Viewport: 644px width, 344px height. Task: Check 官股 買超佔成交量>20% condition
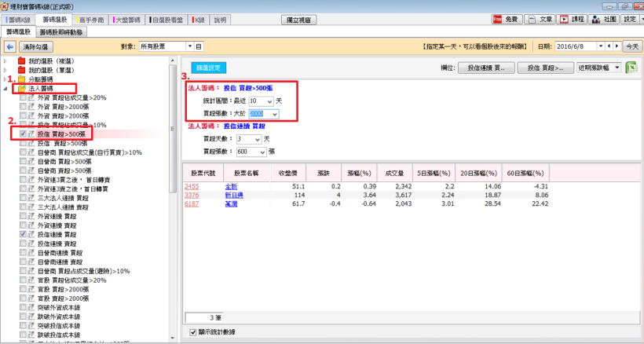[x=23, y=280]
